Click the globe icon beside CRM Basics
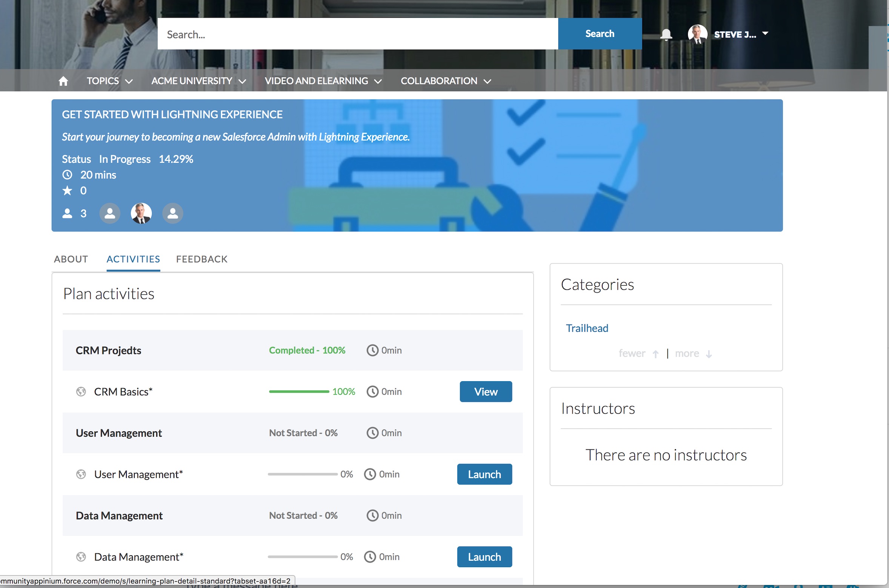The width and height of the screenshot is (889, 588). click(x=81, y=392)
